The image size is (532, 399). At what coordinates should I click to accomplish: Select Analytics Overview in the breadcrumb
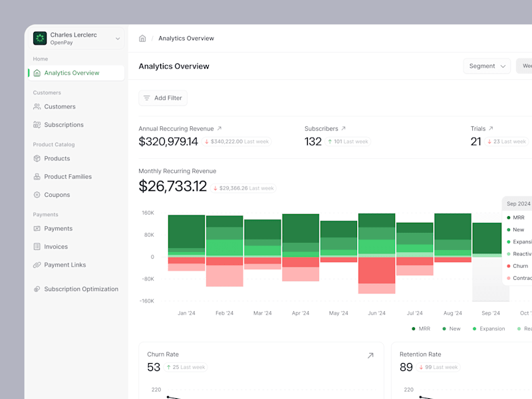coord(186,39)
